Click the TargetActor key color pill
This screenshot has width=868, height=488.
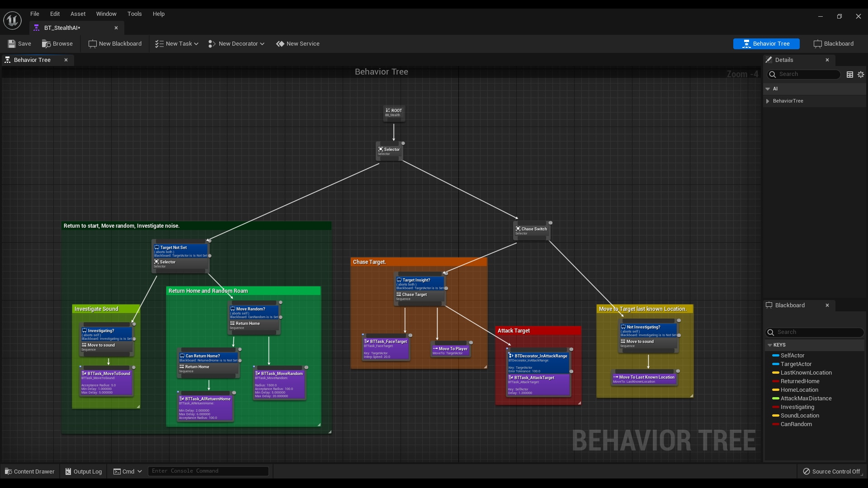[x=775, y=364]
